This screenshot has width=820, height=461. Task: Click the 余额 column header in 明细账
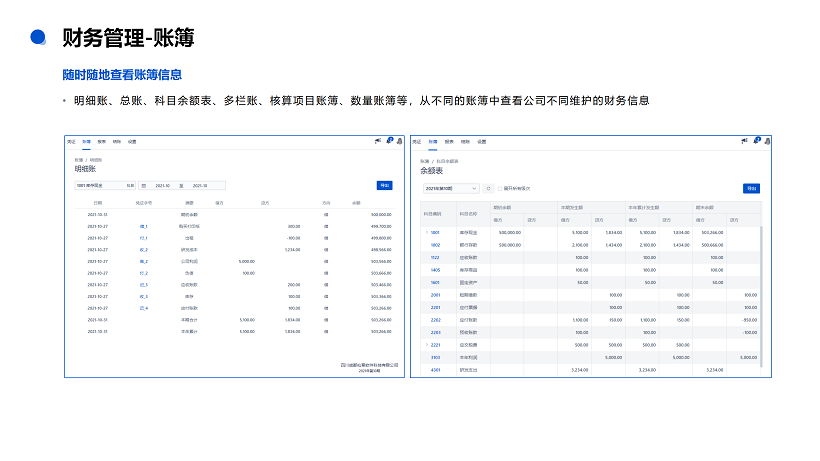click(356, 203)
